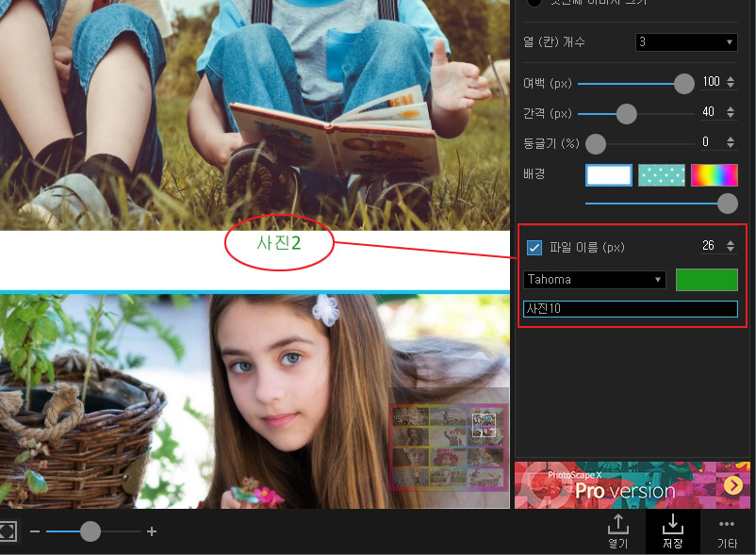Open the green text color swatch
The image size is (756, 555).
click(x=706, y=280)
